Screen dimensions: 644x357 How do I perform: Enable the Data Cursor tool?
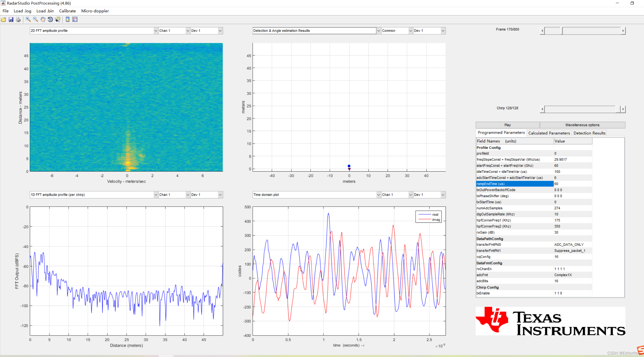coord(58,19)
